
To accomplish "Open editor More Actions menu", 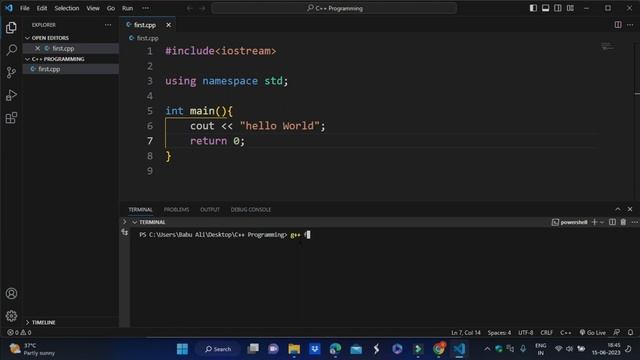I will pyautogui.click(x=630, y=25).
